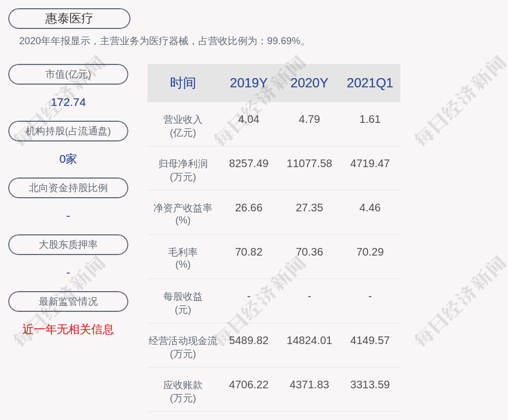Open the 北向资金持股比例 label
The width and height of the screenshot is (508, 420).
[68, 188]
